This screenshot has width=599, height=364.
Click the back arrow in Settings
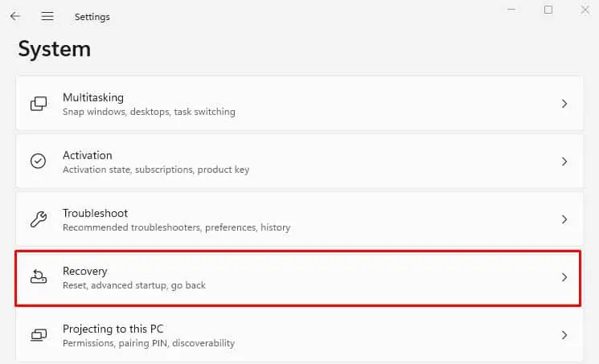pyautogui.click(x=14, y=16)
